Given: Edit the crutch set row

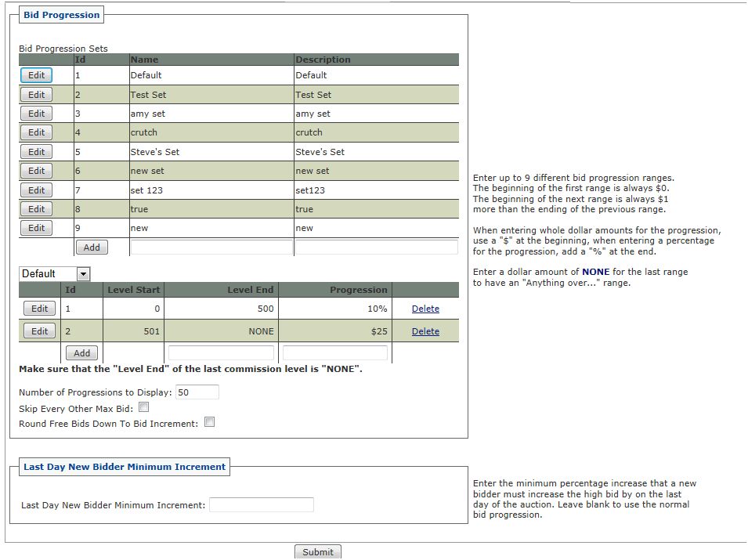Looking at the screenshot, I should coord(36,132).
